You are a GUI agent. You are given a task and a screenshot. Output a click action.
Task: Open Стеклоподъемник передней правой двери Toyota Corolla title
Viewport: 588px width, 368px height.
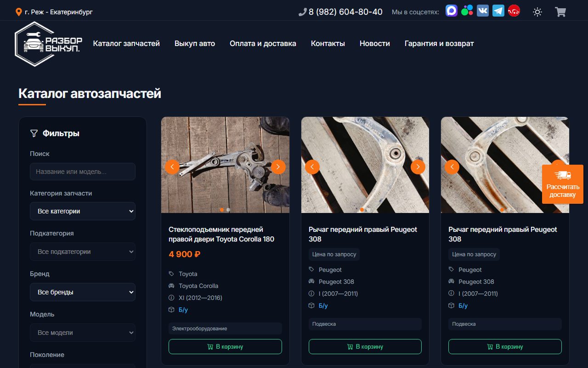[x=221, y=234]
